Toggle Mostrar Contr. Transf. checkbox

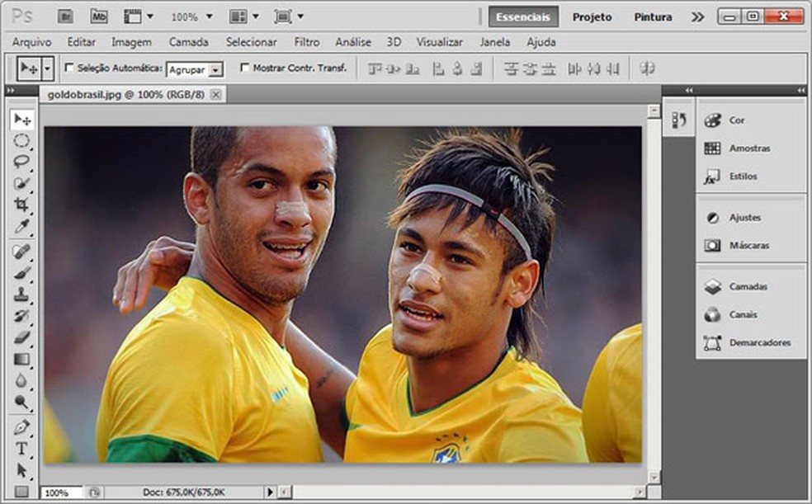[x=245, y=68]
